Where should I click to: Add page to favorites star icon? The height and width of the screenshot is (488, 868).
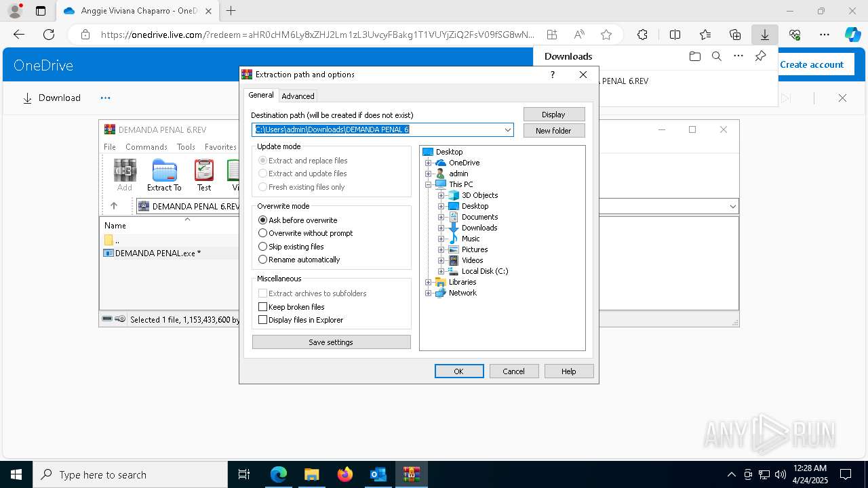click(x=606, y=35)
